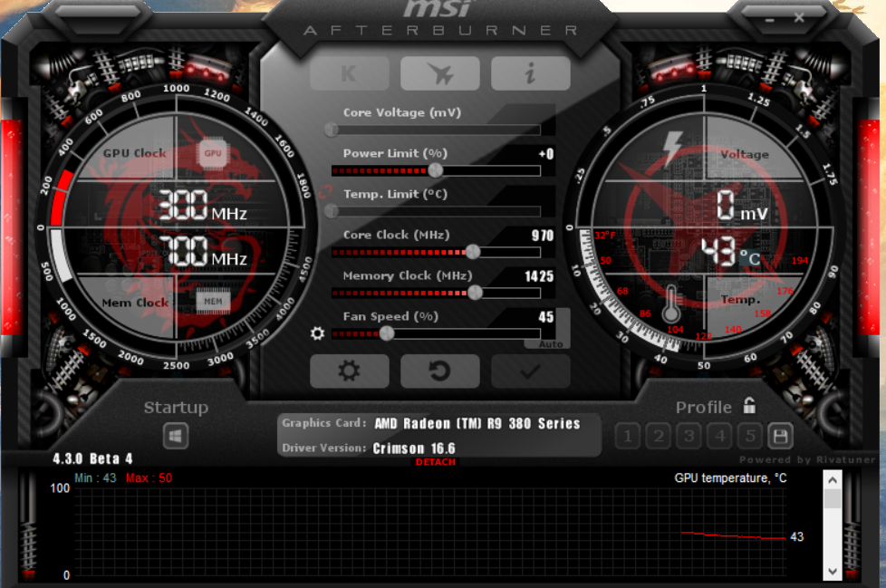Click the link icon beside Temp. Limit
Screen dimensions: 886x588
click(x=325, y=192)
